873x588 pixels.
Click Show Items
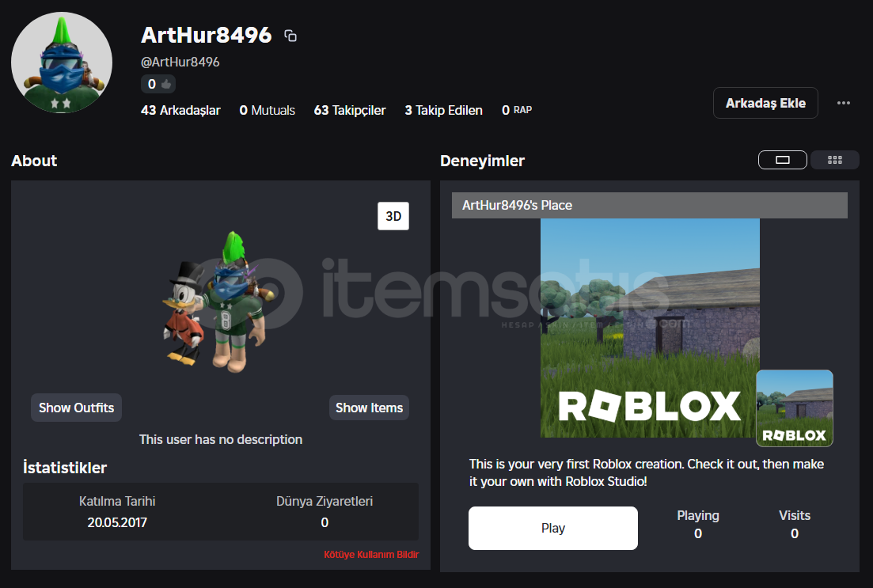point(369,408)
